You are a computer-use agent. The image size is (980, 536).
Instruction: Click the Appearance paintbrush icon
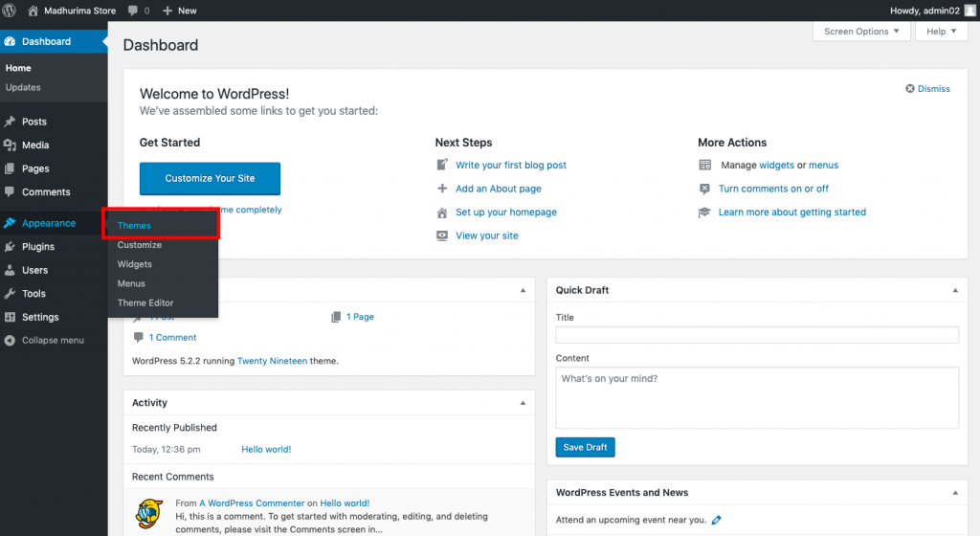(x=10, y=223)
